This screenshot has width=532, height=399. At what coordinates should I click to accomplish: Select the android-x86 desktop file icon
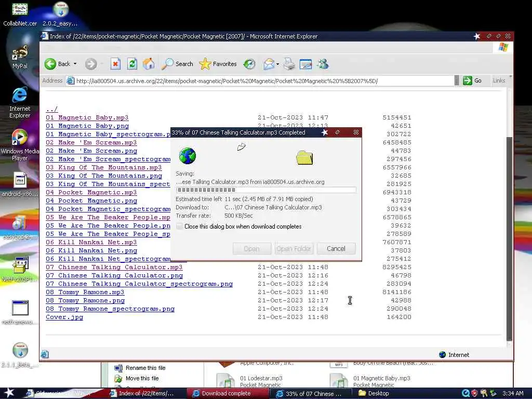[x=20, y=185]
